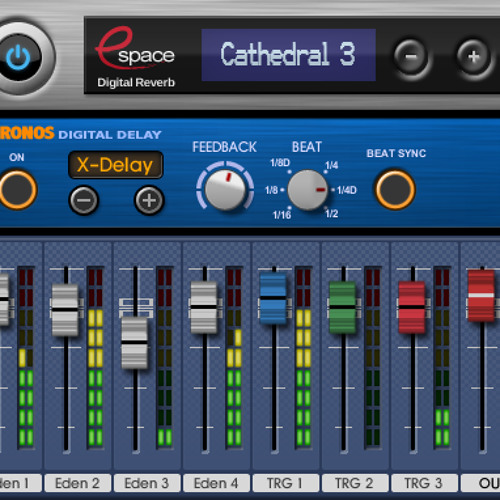Click the BEAT selector knob
500x500 pixels.
[x=307, y=190]
